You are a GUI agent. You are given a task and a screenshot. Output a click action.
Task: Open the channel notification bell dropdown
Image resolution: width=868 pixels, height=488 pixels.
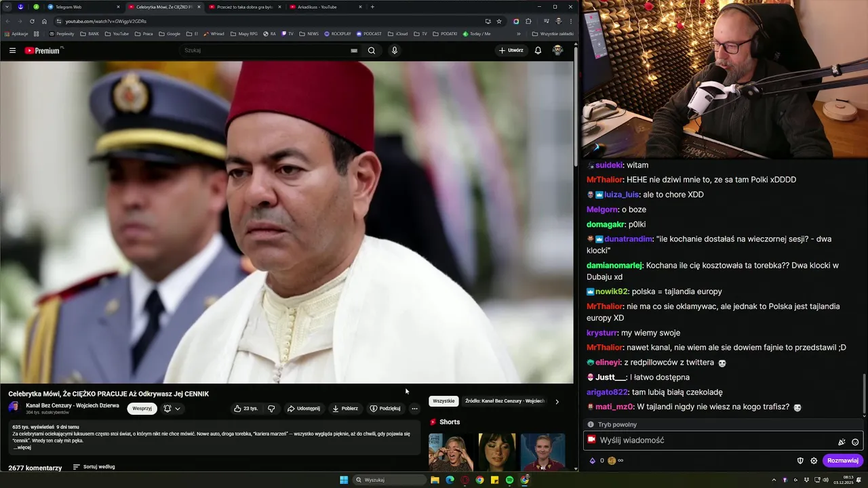172,409
